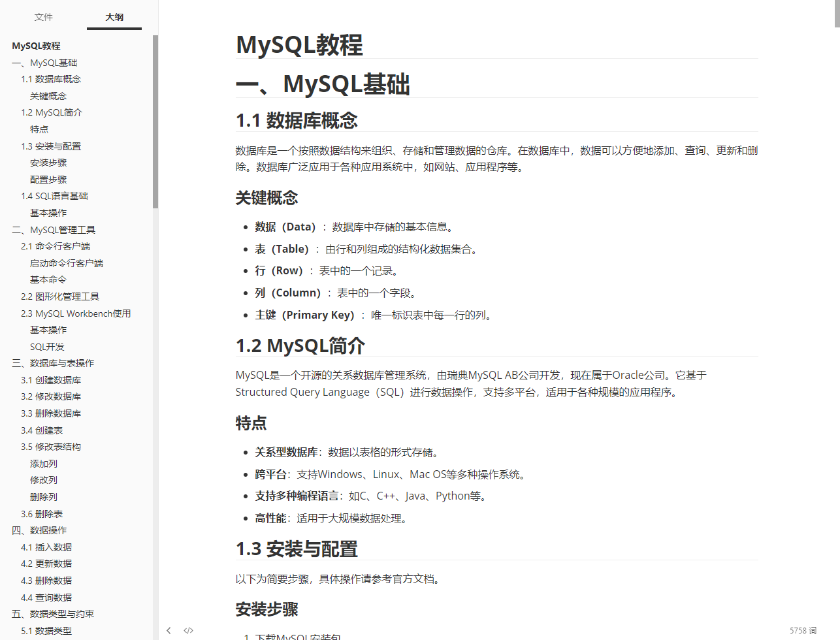Click the 1.3 安装与配置 heading in document
This screenshot has height=640, width=840.
coord(297,549)
